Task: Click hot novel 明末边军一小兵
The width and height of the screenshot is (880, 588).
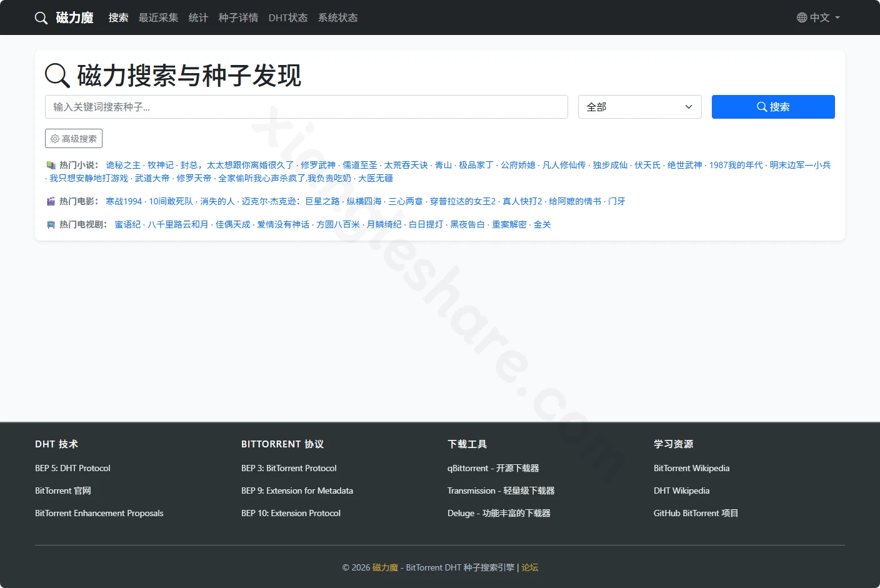Action: point(800,165)
